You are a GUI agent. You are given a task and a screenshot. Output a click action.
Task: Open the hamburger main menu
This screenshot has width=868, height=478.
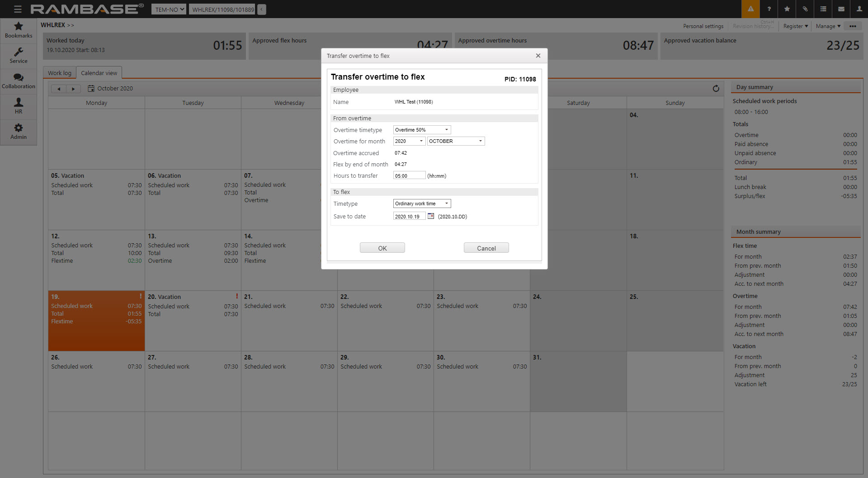(18, 9)
